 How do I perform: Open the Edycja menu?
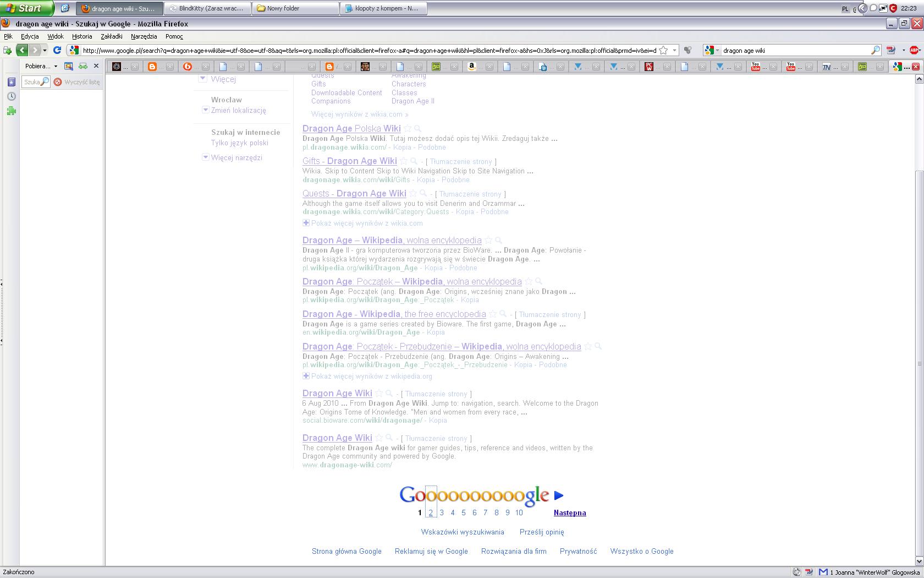pos(30,36)
